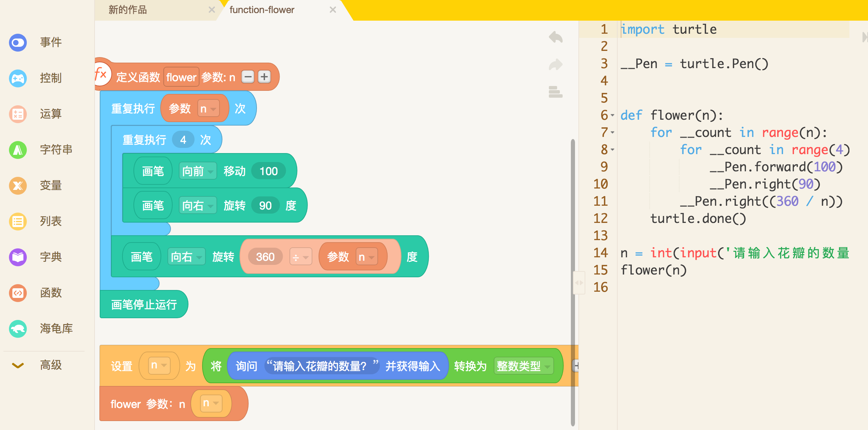868x430 pixels.
Task: Select the 海龟库 turtle library icon
Action: (18, 329)
